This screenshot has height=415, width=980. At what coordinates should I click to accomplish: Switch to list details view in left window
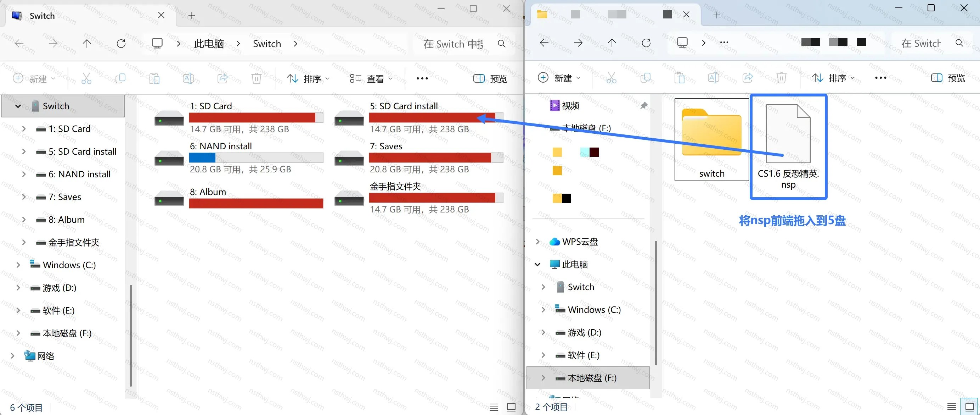494,407
